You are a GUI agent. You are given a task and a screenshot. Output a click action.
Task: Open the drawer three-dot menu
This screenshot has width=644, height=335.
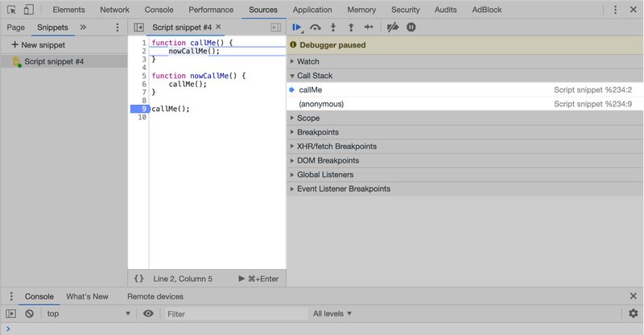[11, 296]
